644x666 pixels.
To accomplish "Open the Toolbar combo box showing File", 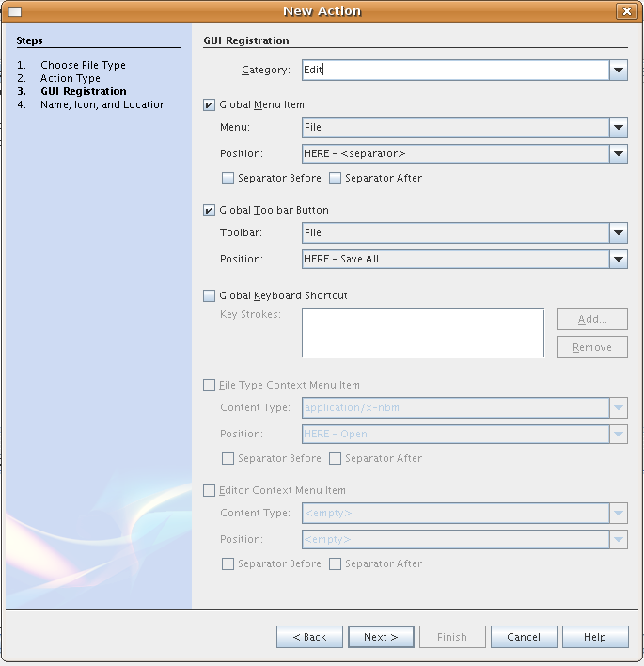I will point(464,232).
